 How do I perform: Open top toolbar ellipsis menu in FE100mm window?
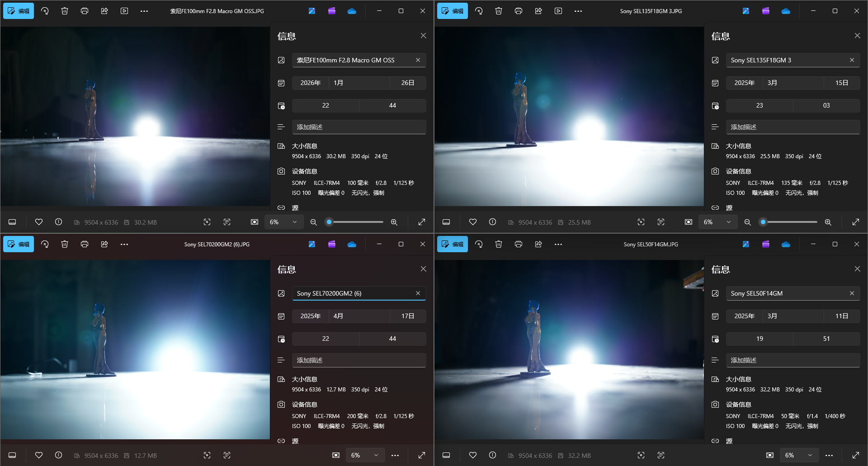click(x=144, y=11)
